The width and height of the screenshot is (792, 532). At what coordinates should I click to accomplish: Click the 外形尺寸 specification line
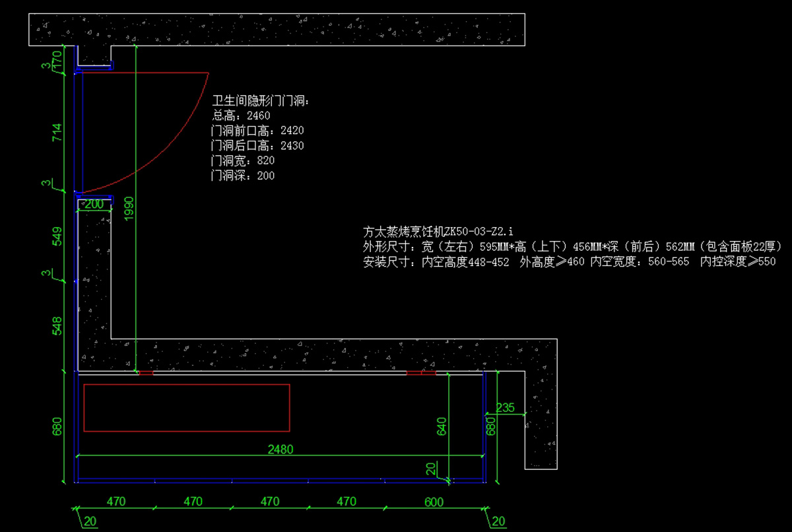pyautogui.click(x=572, y=247)
